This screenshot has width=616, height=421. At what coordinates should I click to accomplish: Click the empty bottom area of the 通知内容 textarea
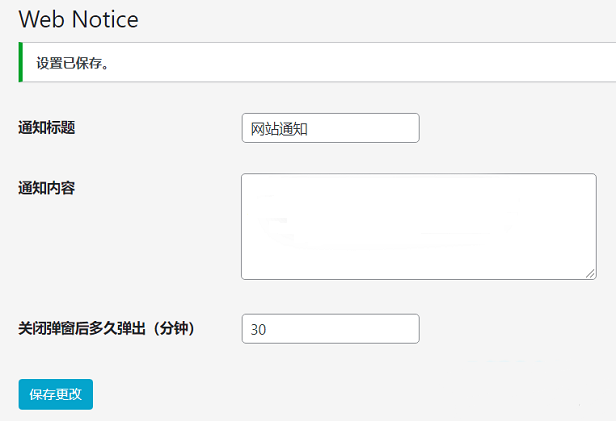click(418, 264)
